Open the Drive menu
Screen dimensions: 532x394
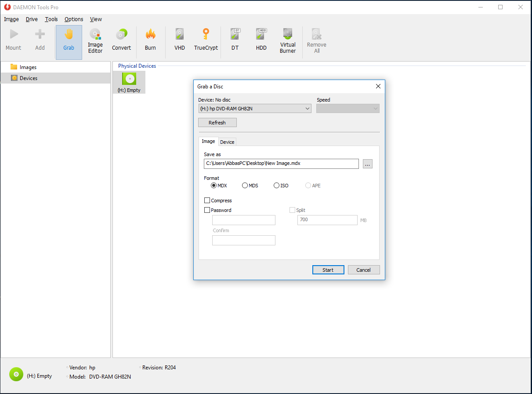pyautogui.click(x=32, y=19)
